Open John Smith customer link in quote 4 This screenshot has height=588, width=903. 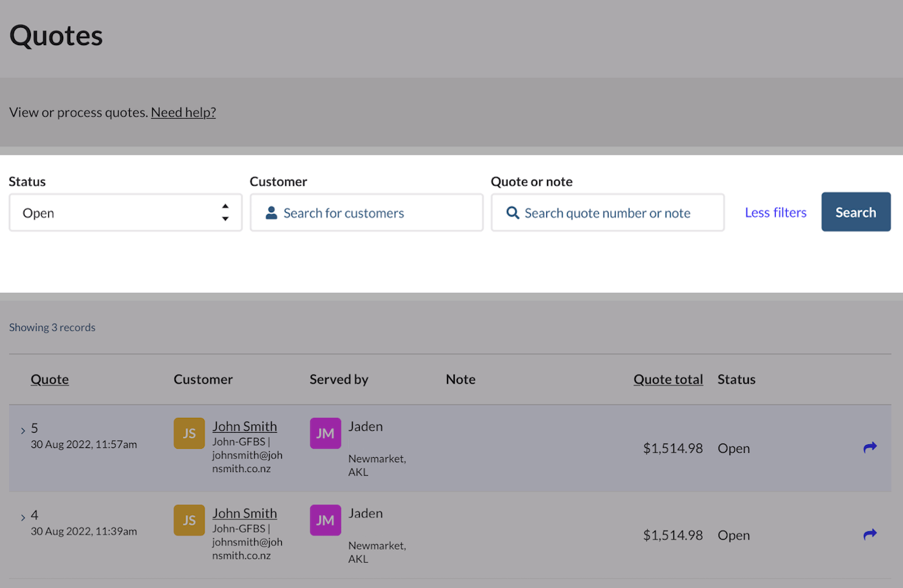[244, 513]
